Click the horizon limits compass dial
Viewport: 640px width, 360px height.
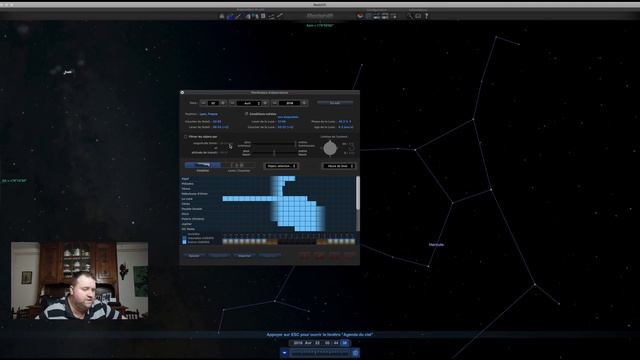[x=330, y=148]
